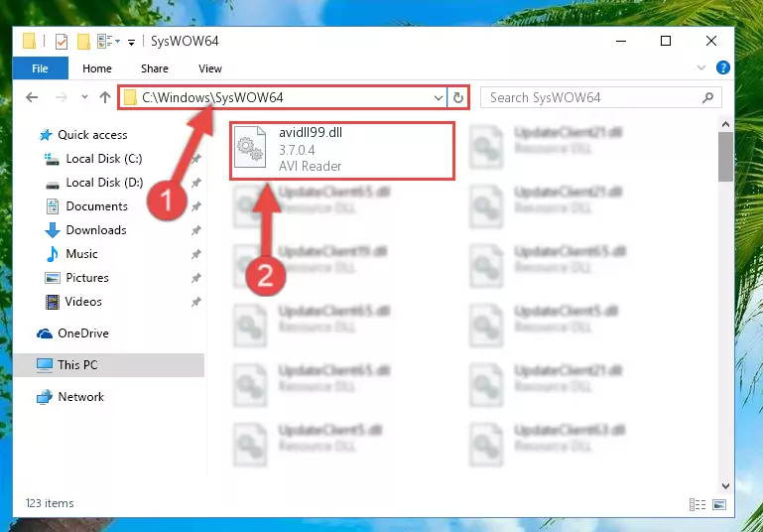
Task: Open Music in the sidebar
Action: point(81,254)
